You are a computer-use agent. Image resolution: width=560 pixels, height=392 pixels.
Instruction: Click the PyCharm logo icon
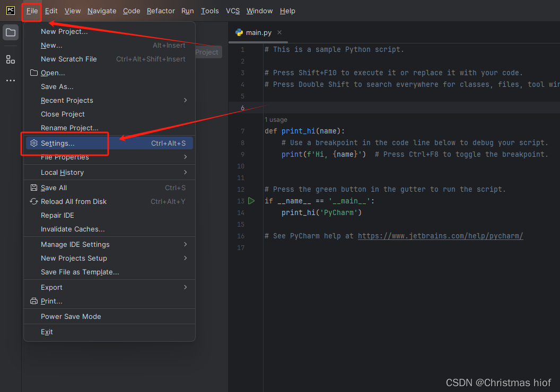(x=11, y=11)
